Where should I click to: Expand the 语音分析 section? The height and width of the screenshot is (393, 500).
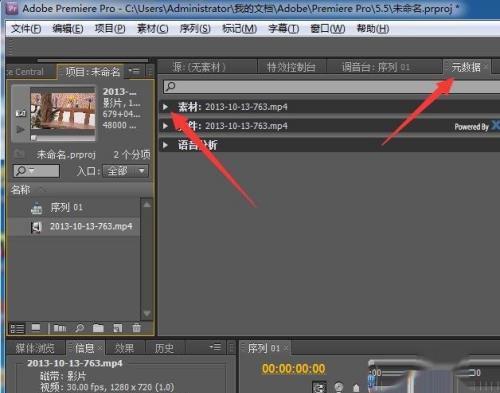[x=165, y=145]
